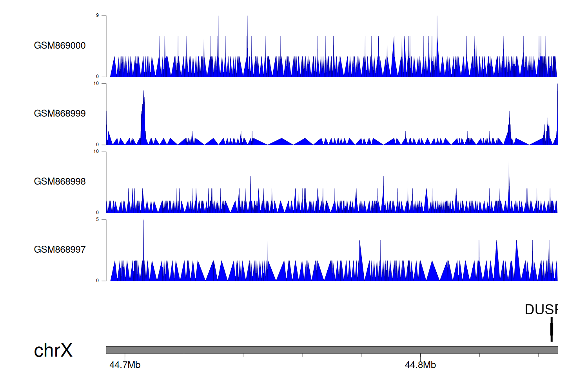Click the 44.8Mb axis position label
This screenshot has width=588, height=384.
(420, 365)
